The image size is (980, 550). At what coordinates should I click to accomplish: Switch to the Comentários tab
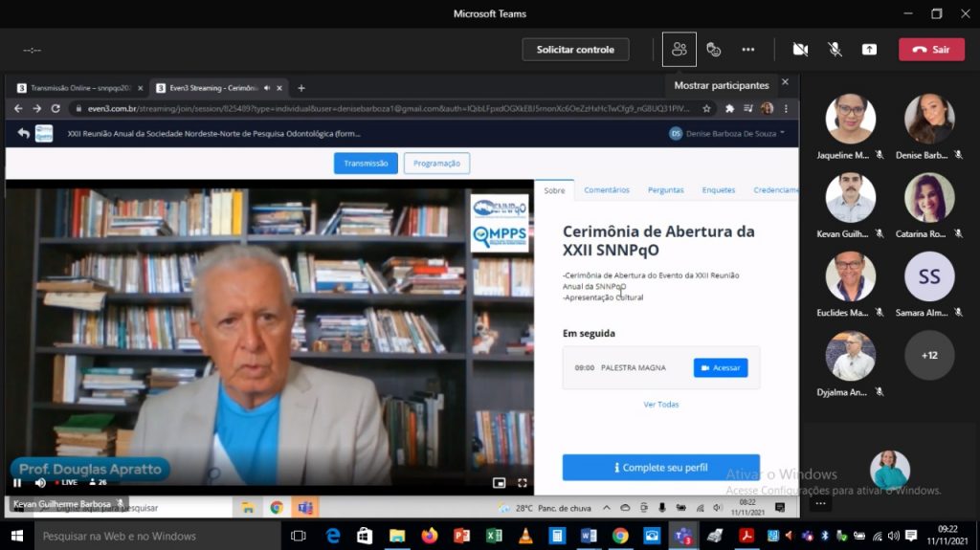(606, 190)
